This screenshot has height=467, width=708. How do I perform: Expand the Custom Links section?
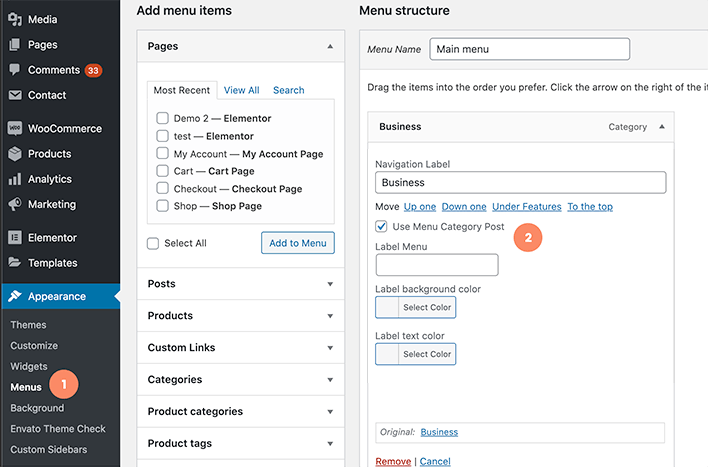coord(330,348)
